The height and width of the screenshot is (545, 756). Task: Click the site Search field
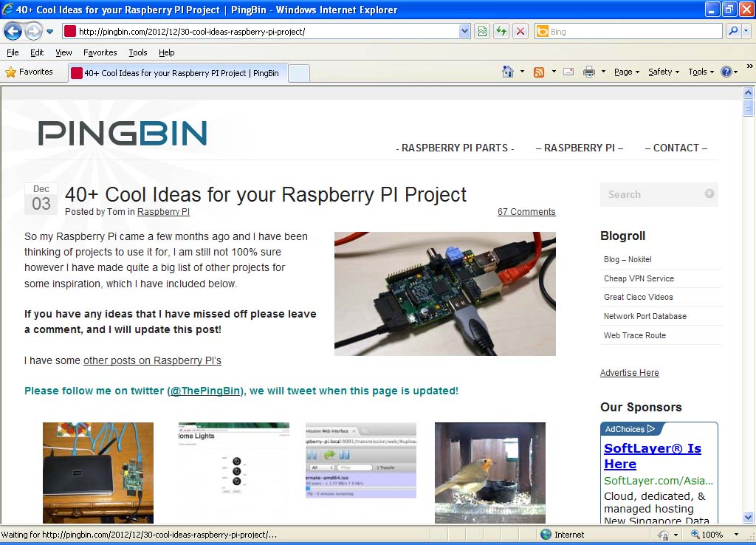coord(653,194)
